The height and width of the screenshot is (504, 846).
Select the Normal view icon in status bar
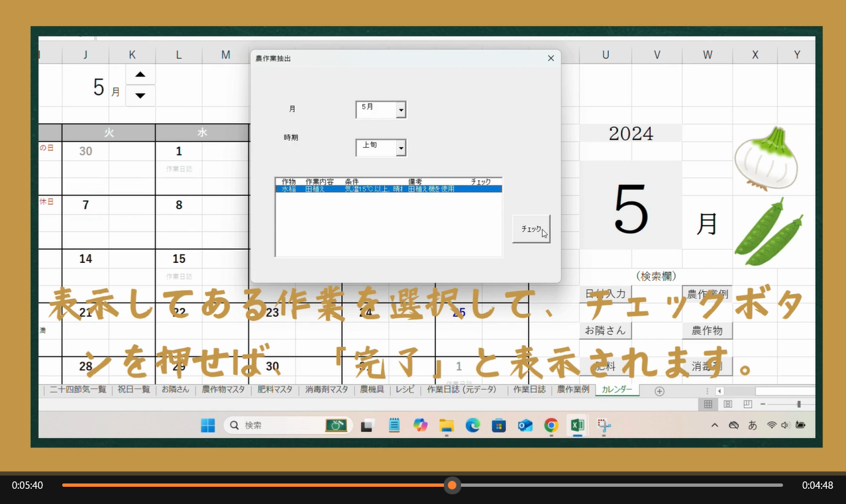[708, 404]
